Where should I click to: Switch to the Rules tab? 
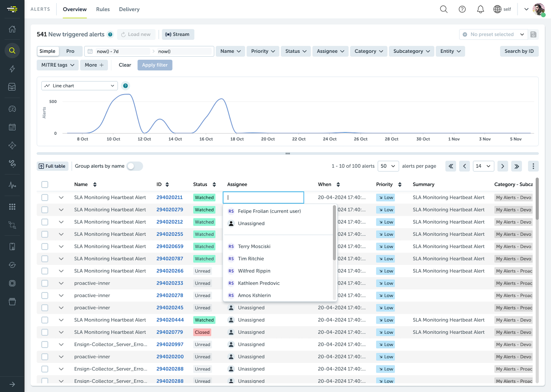click(x=103, y=9)
